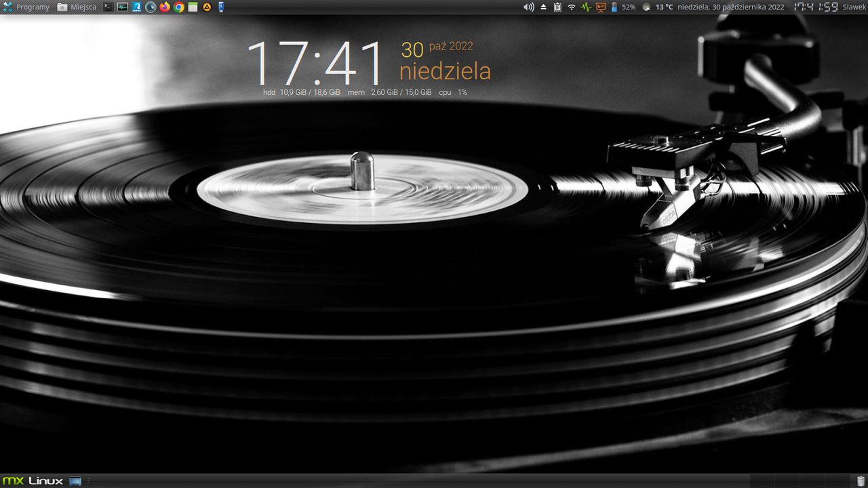
Task: Open the orange triangle launcher icon
Action: click(x=208, y=7)
